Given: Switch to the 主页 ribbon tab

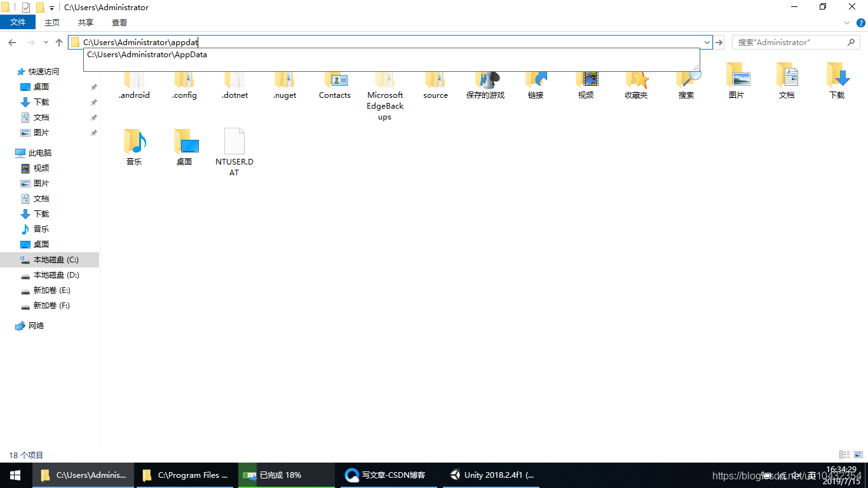Looking at the screenshot, I should [52, 22].
